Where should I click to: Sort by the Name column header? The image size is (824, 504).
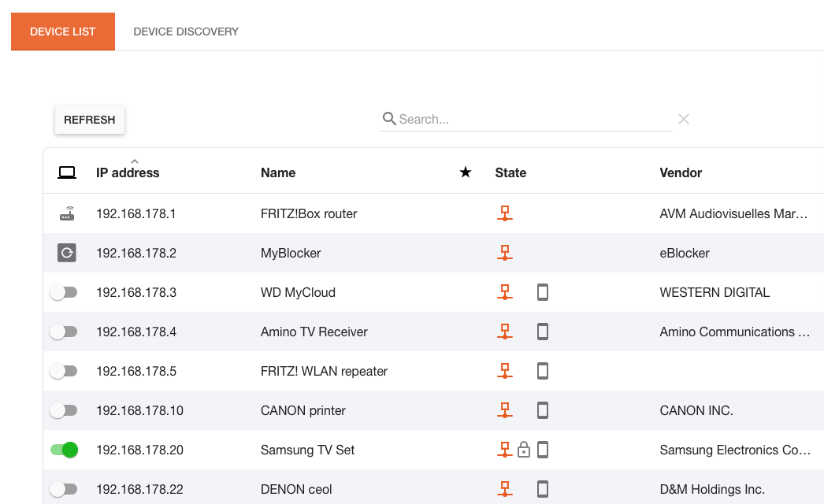pos(278,172)
